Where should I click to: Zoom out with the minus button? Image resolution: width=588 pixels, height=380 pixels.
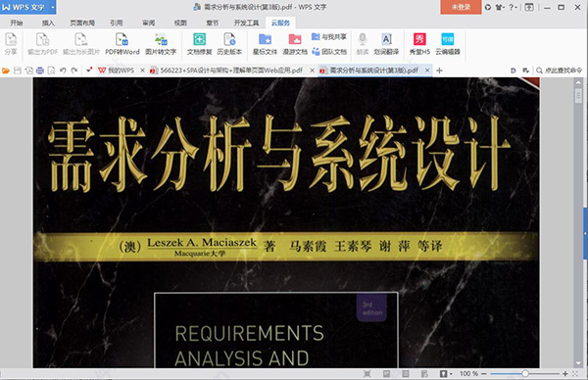click(484, 373)
